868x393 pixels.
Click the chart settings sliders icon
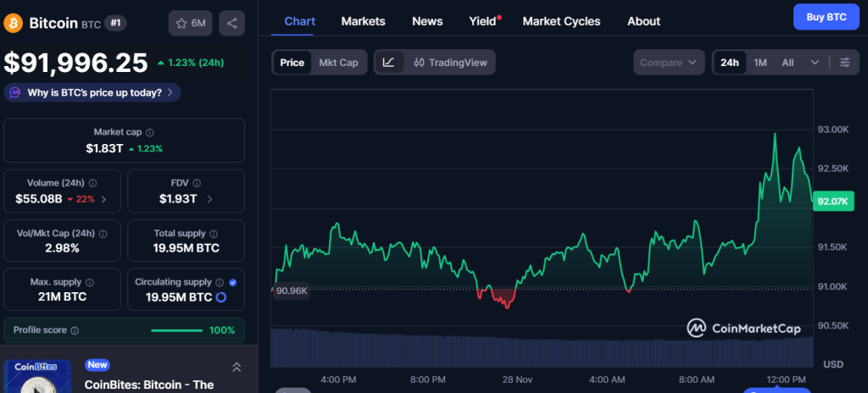coord(845,63)
